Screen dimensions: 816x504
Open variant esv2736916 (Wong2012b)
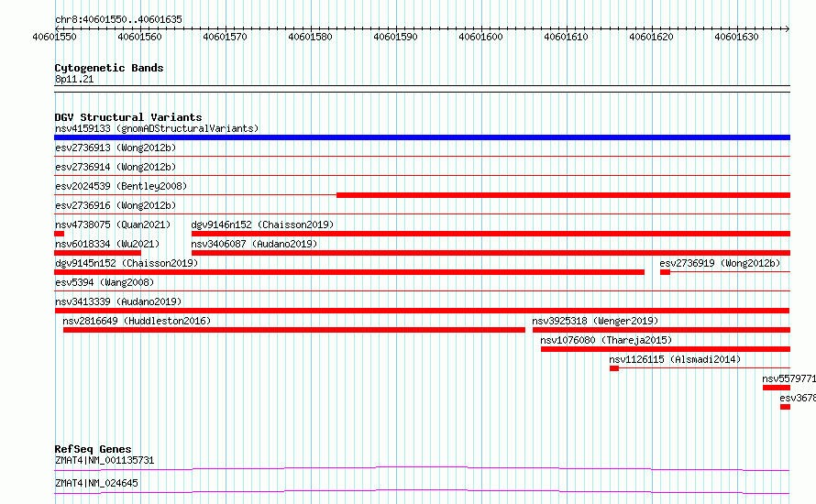tap(116, 205)
